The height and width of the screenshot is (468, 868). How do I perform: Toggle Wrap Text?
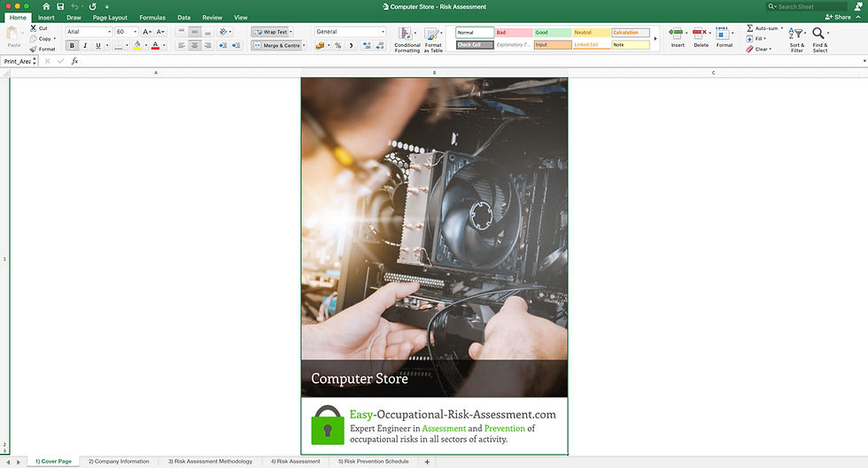point(271,32)
